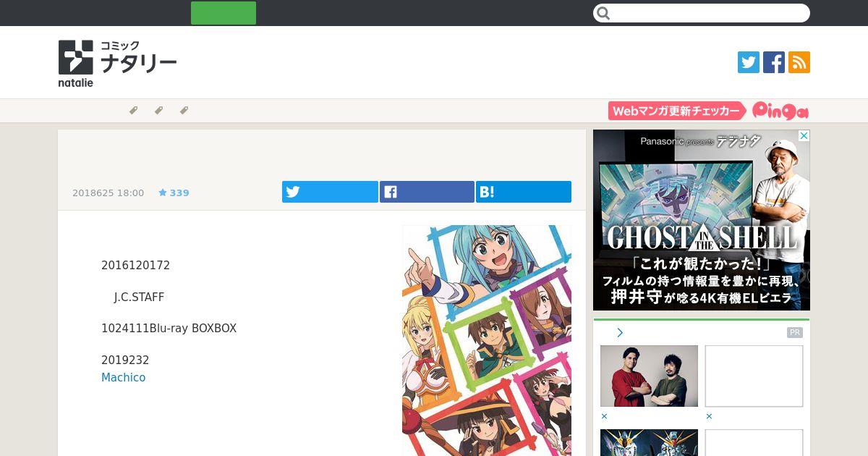Click the text 1024111Blu-ray BOXBOX

coord(169,329)
